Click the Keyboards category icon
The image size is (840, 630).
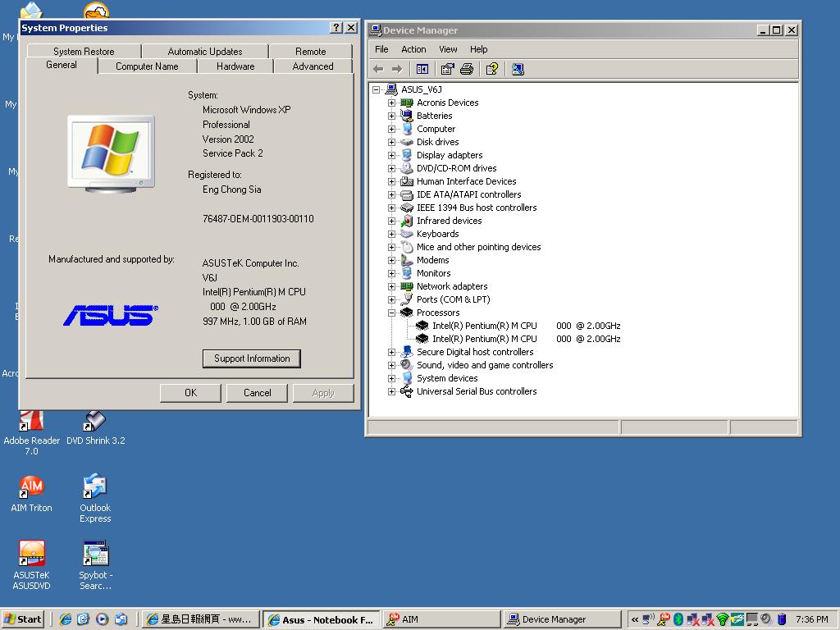click(x=407, y=234)
